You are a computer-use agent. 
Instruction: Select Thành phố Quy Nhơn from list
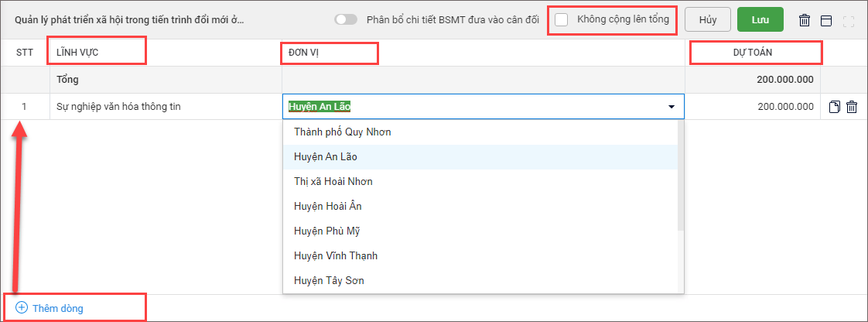[343, 132]
